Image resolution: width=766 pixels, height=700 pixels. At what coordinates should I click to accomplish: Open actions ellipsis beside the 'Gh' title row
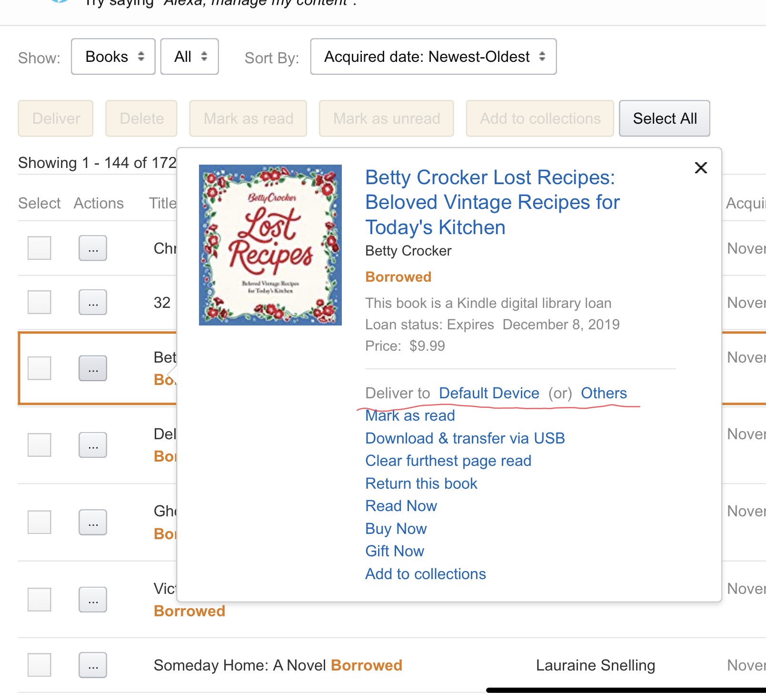coord(93,523)
